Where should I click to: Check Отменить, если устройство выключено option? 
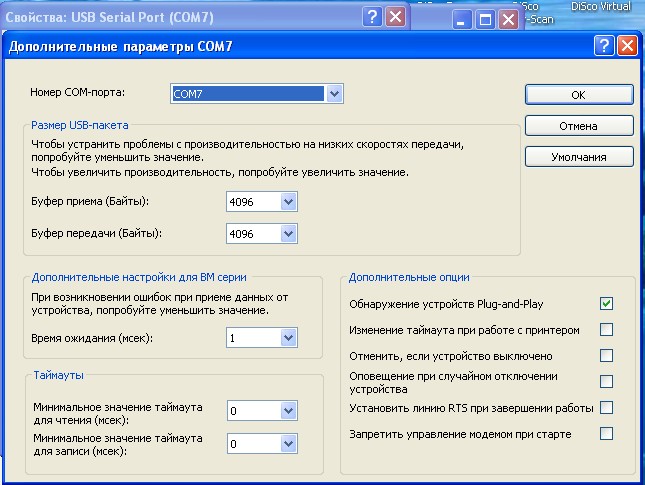606,355
